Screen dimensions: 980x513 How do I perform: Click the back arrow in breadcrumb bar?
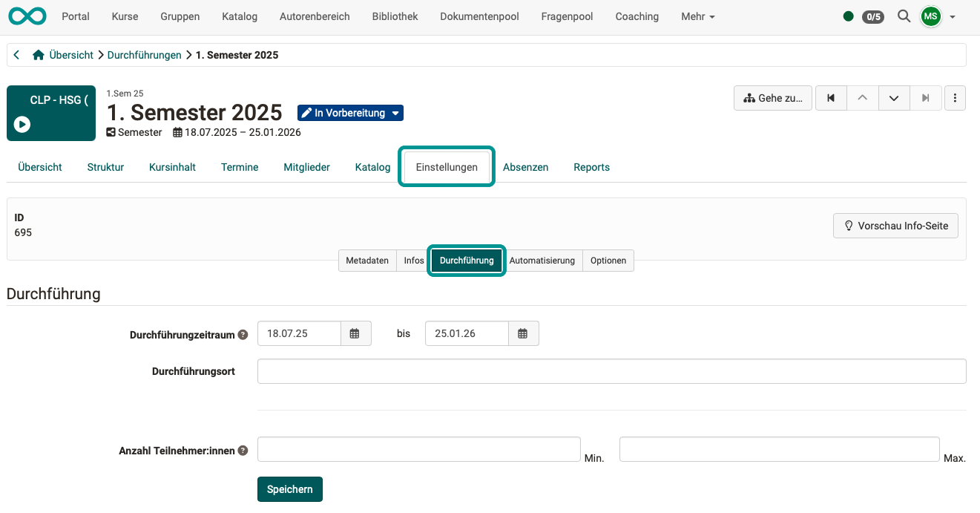click(16, 54)
